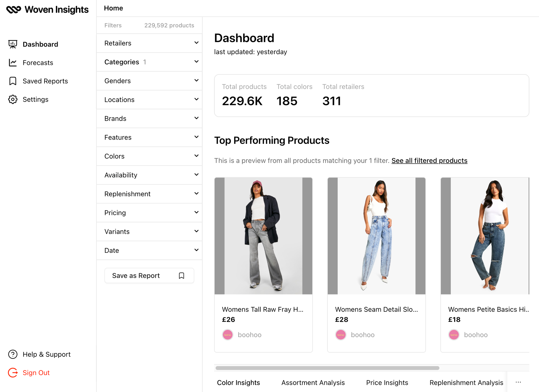Open Settings in the sidebar

click(x=35, y=99)
